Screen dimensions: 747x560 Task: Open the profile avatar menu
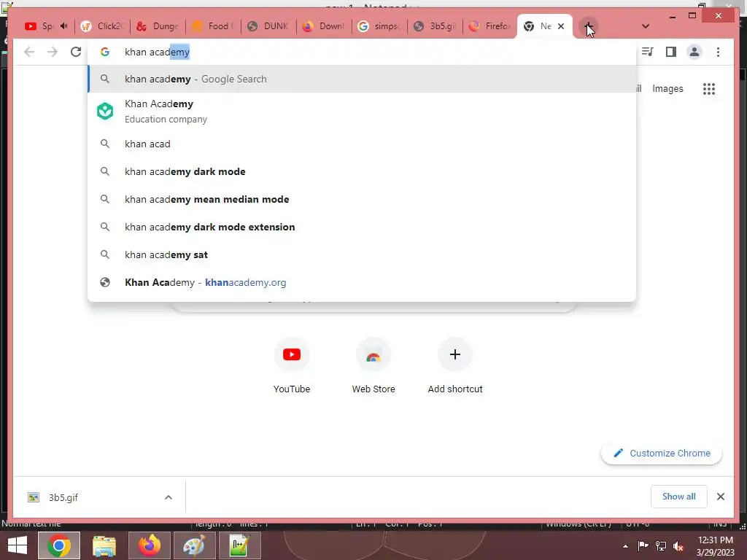(x=694, y=52)
